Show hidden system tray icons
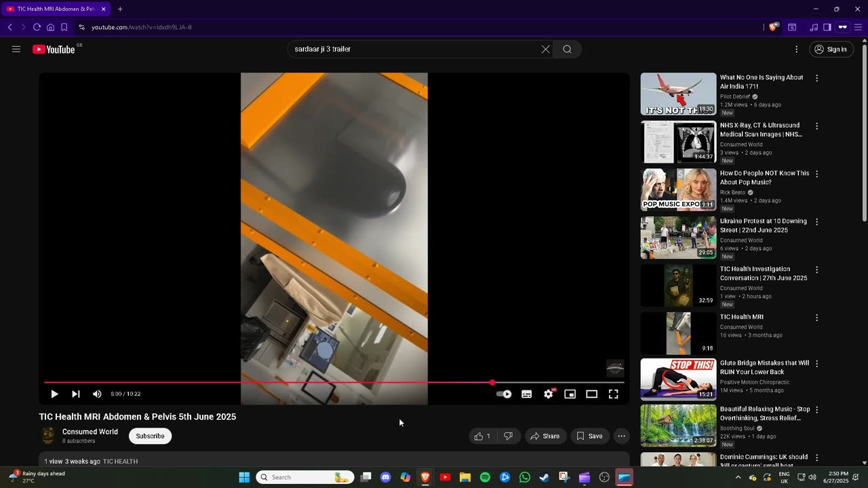Image resolution: width=868 pixels, height=488 pixels. tap(738, 477)
